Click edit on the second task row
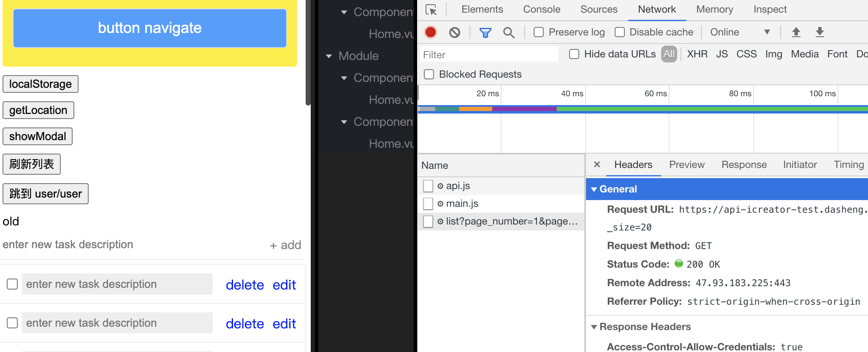Image resolution: width=868 pixels, height=352 pixels. pyautogui.click(x=284, y=324)
